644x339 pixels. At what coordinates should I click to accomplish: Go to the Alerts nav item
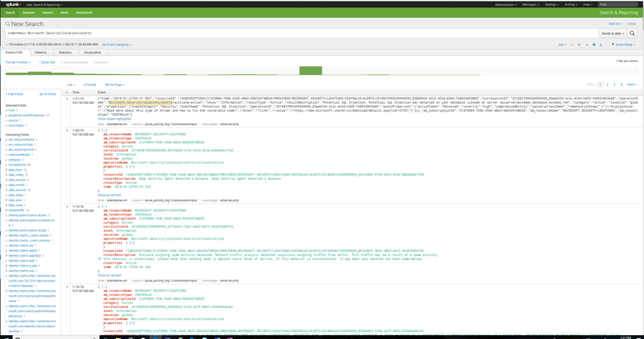click(64, 13)
